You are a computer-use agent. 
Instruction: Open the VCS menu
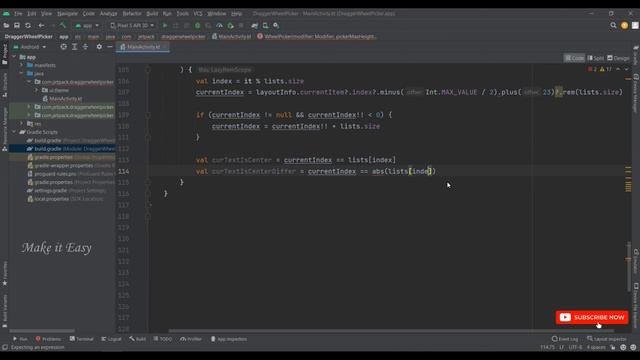(x=198, y=13)
